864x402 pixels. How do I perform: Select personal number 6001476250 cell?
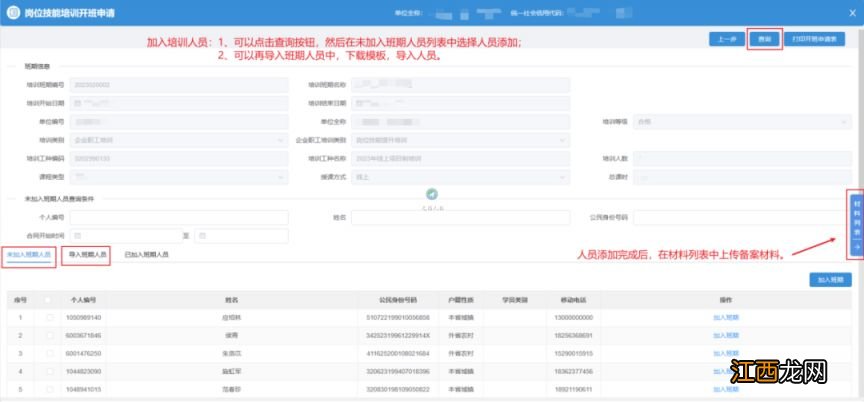coord(83,354)
